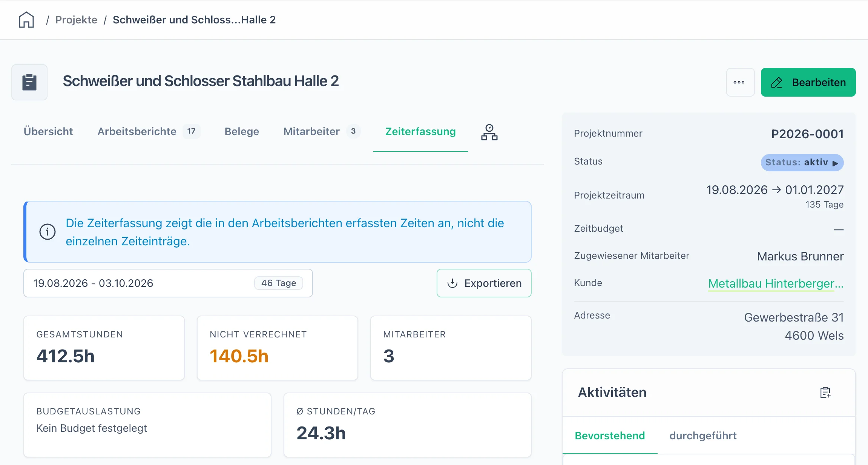Image resolution: width=868 pixels, height=465 pixels.
Task: Click the Aktivitäten panel heading
Action: click(x=612, y=393)
